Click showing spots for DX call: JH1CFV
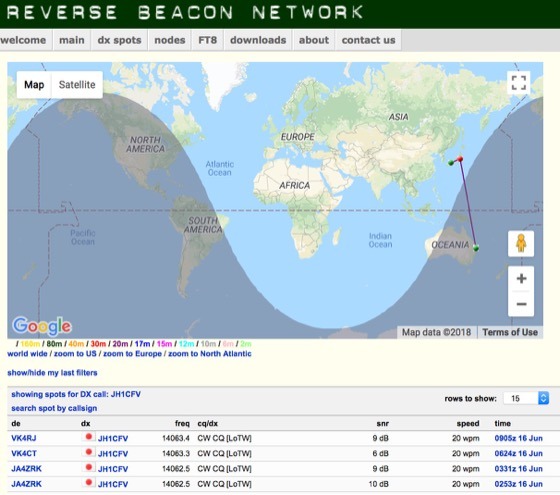 point(76,394)
